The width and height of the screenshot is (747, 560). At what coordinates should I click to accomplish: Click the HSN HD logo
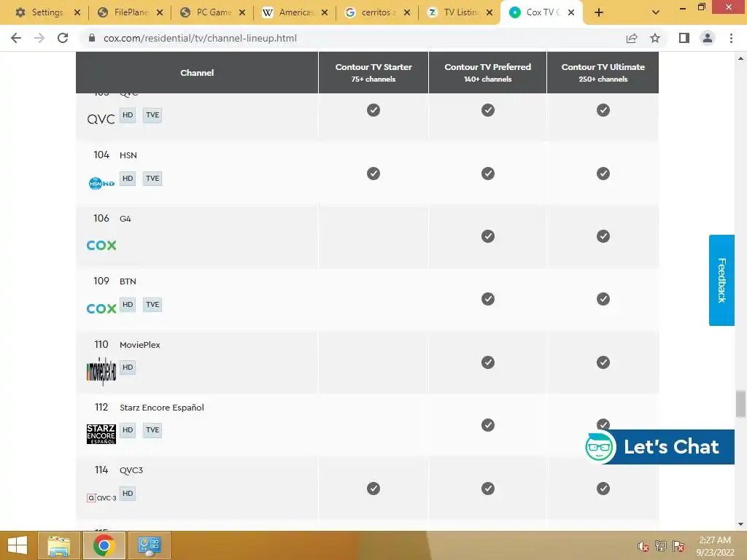coord(101,183)
